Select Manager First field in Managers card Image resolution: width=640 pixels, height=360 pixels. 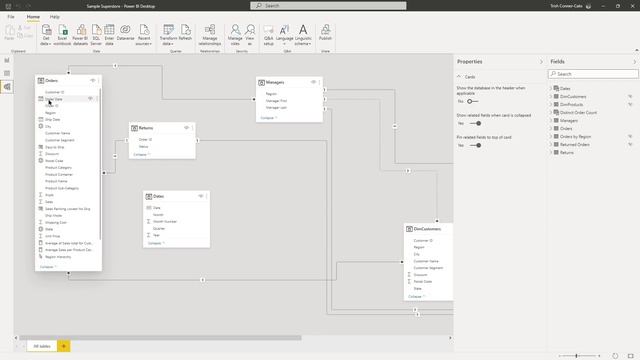click(276, 101)
